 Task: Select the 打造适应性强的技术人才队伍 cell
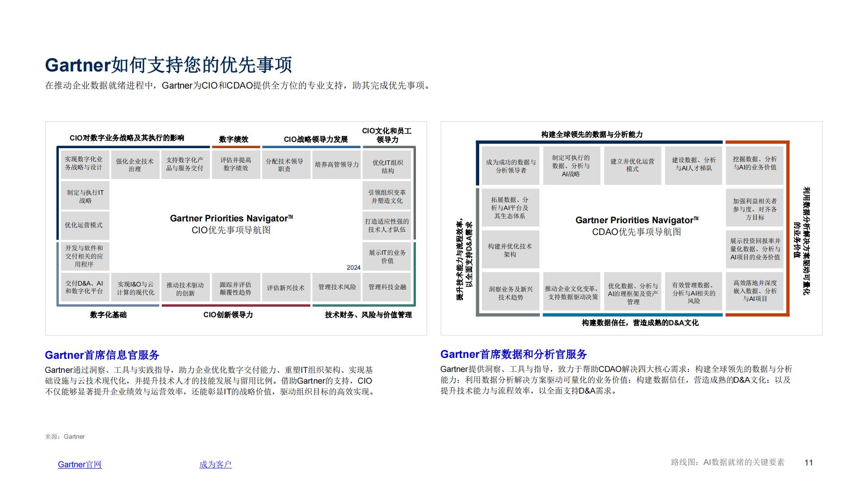coord(387,225)
